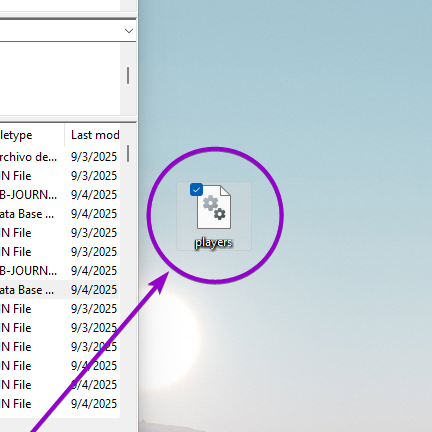Click the highlighted 'ata Base ...' row
Screen dimensions: 432x432
coord(59,290)
